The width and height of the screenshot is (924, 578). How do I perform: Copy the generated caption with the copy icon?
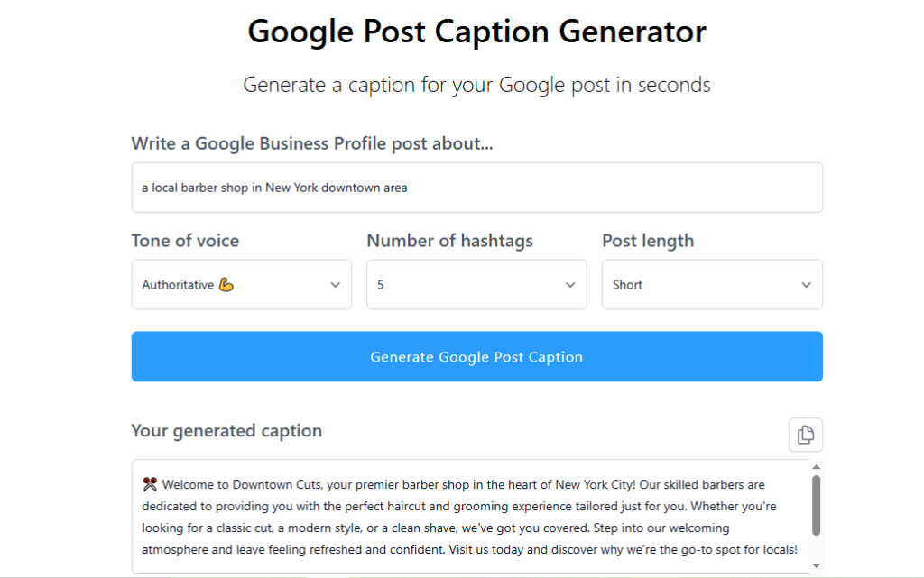805,435
